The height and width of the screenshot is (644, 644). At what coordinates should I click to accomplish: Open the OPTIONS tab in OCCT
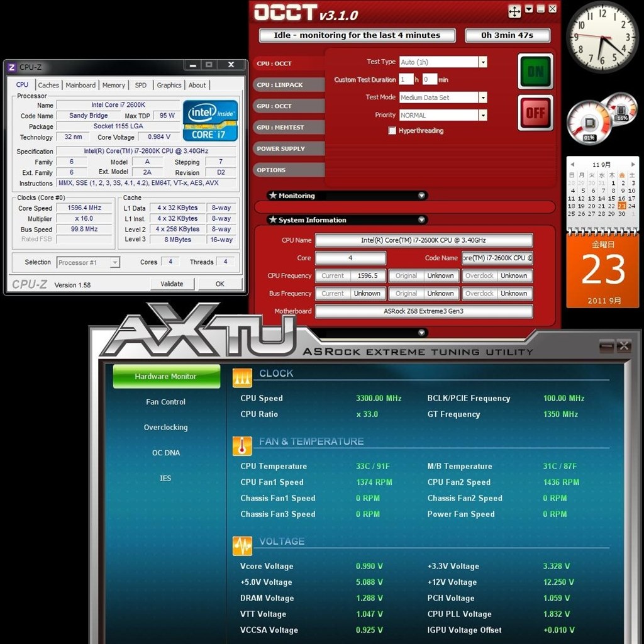coord(288,170)
